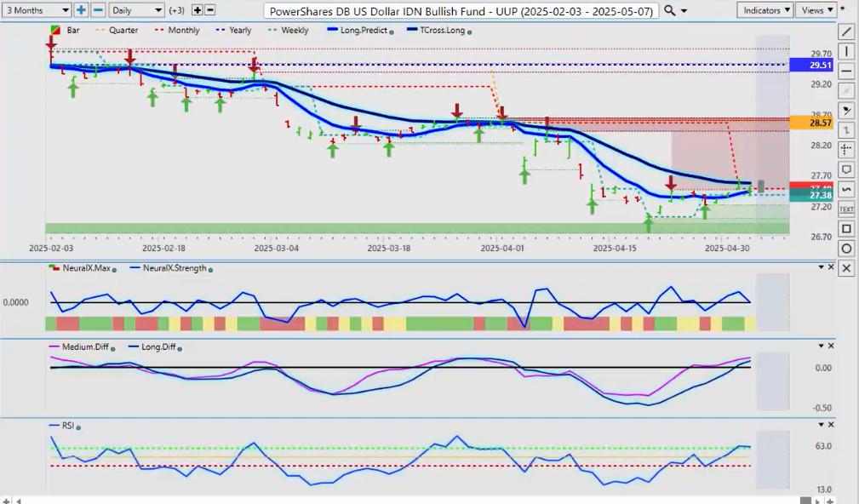Toggle the NeuralX.Strength legend entry
The height and width of the screenshot is (504, 859).
[x=169, y=268]
